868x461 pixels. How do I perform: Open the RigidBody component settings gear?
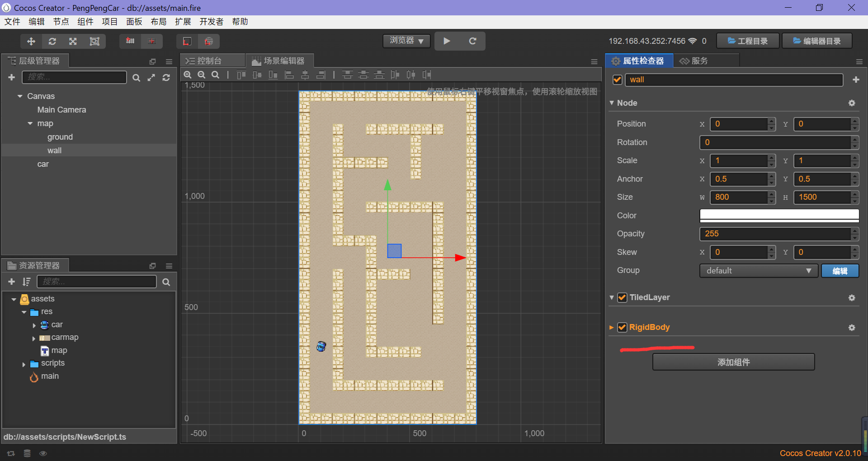852,328
